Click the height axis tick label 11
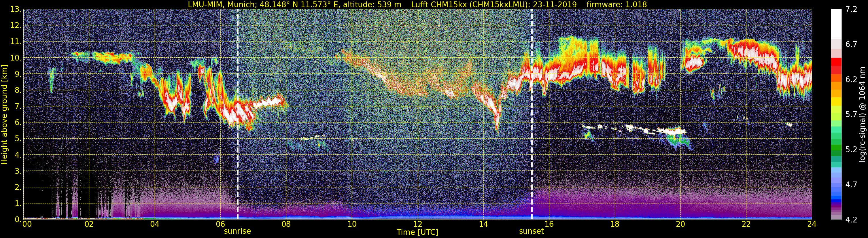The width and height of the screenshot is (868, 238). pos(16,42)
